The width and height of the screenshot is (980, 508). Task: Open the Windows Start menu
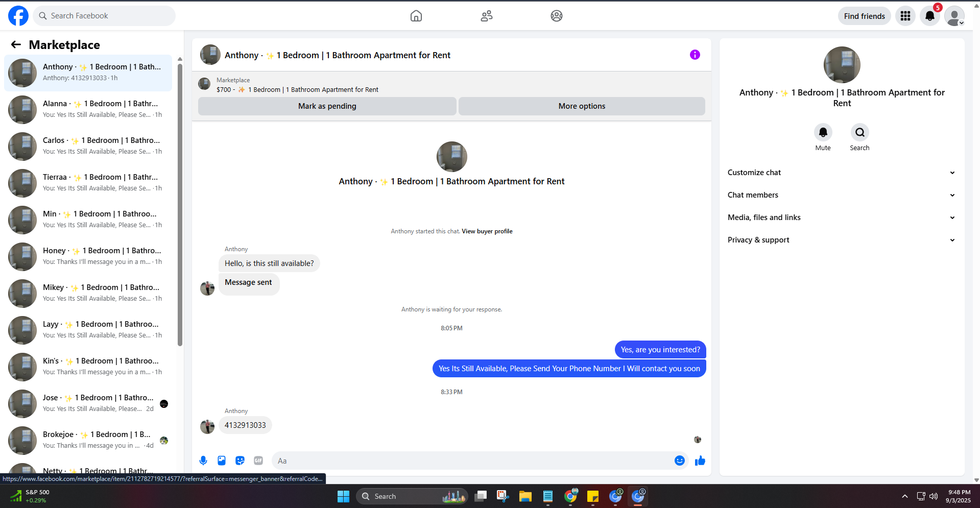tap(344, 496)
